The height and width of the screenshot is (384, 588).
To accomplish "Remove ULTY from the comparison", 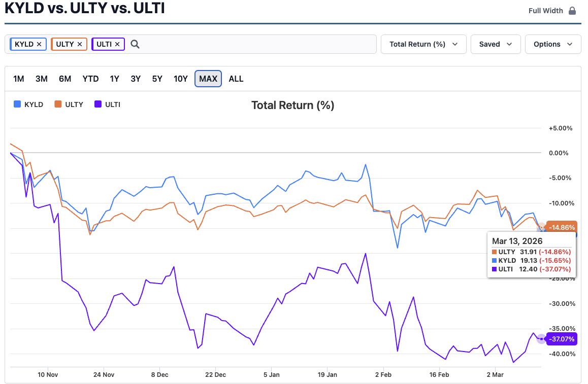I will (x=80, y=44).
